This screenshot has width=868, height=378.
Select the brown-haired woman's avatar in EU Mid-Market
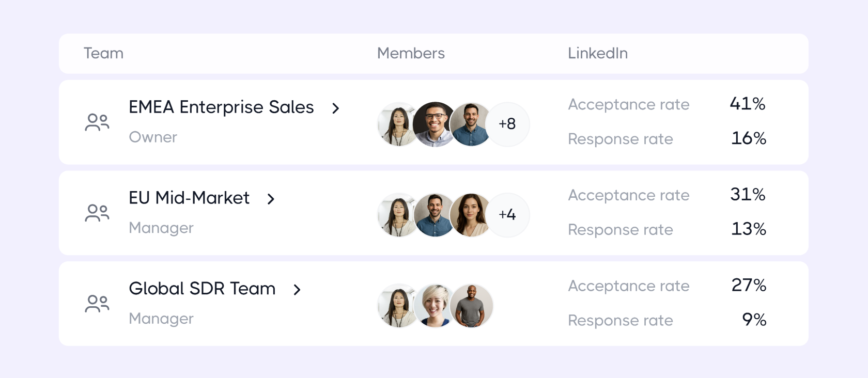[x=471, y=215]
